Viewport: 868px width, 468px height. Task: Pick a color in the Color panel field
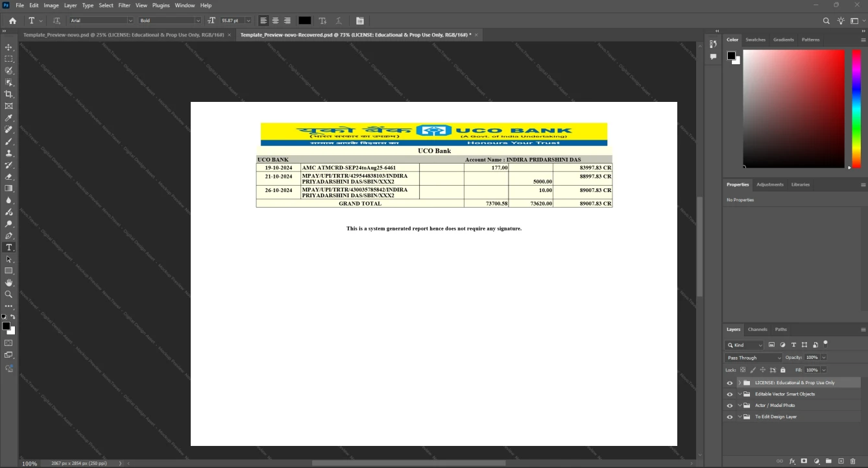click(794, 108)
